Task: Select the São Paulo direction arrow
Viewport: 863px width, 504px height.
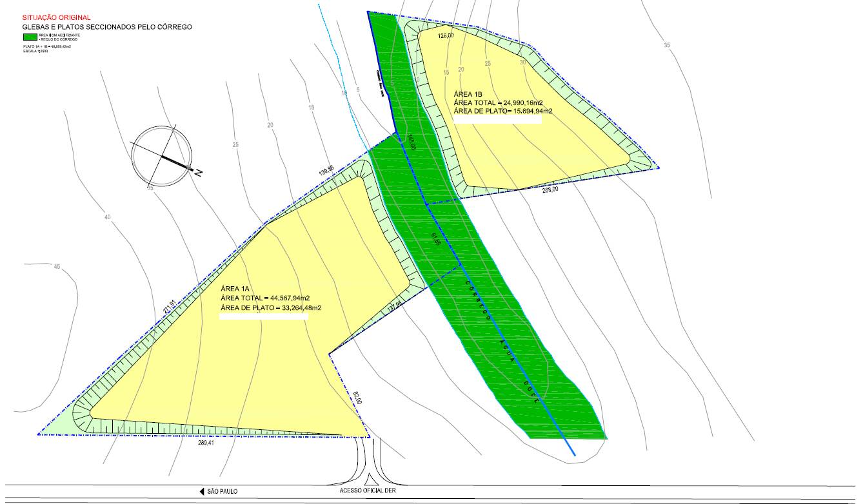Action: pos(203,491)
